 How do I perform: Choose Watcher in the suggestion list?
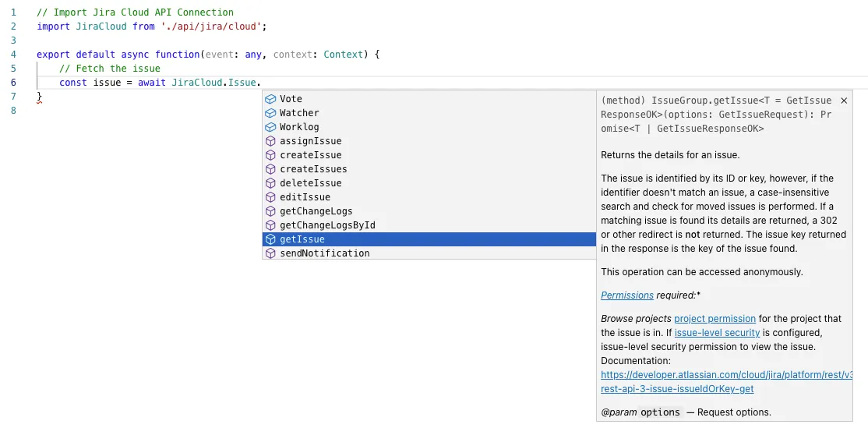point(429,112)
